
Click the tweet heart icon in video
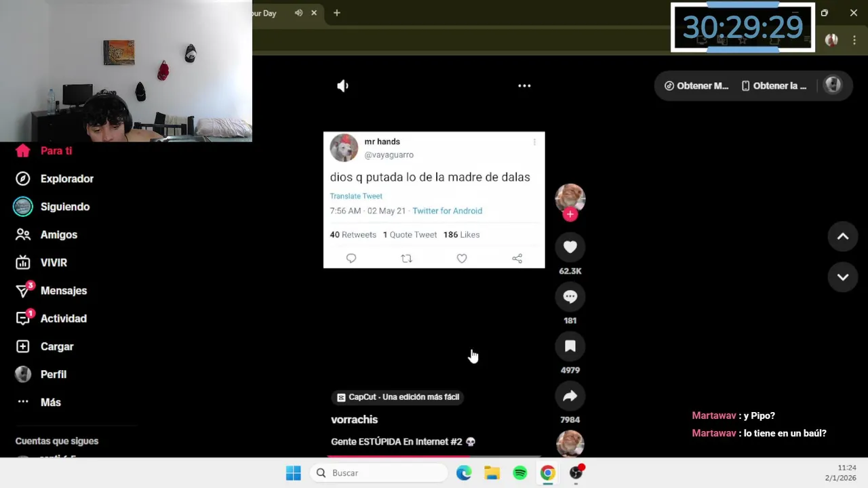(x=462, y=258)
